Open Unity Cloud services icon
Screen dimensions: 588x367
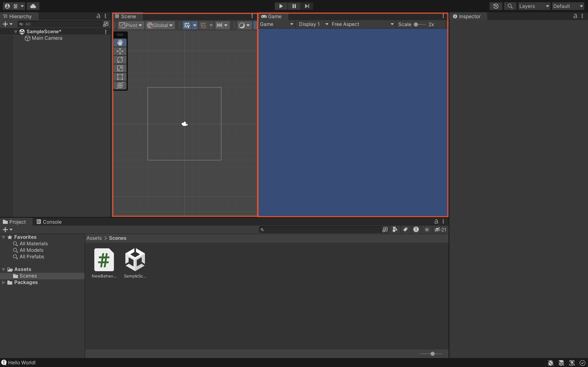(33, 6)
